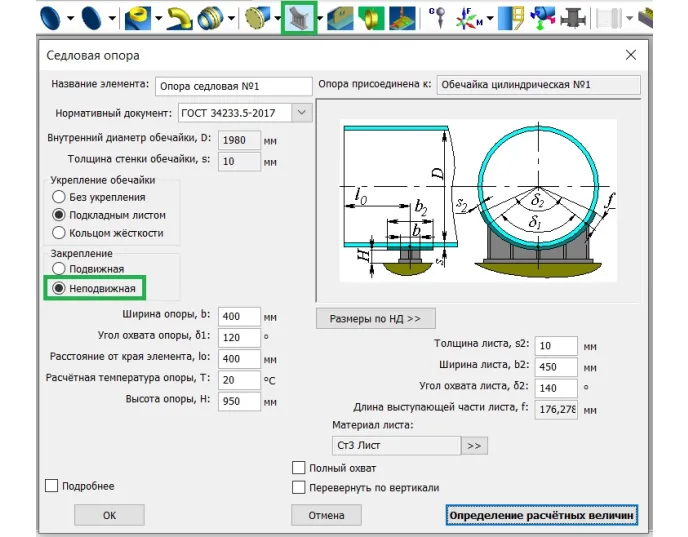Check Перевернуть по вертикали option
The image size is (688, 537).
pos(298,487)
